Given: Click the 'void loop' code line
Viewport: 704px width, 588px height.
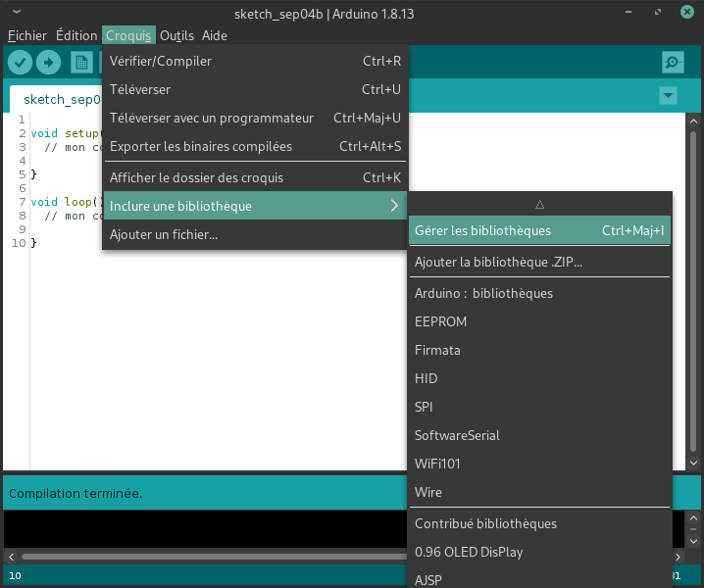Looking at the screenshot, I should pos(67,202).
